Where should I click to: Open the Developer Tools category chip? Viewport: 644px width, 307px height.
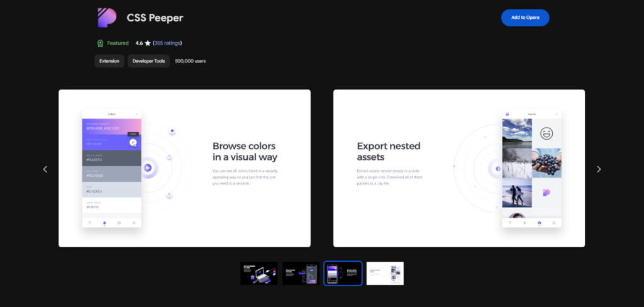(148, 61)
